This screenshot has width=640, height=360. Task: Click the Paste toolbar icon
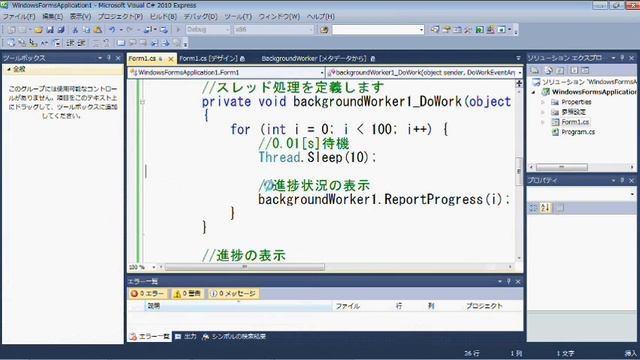98,30
